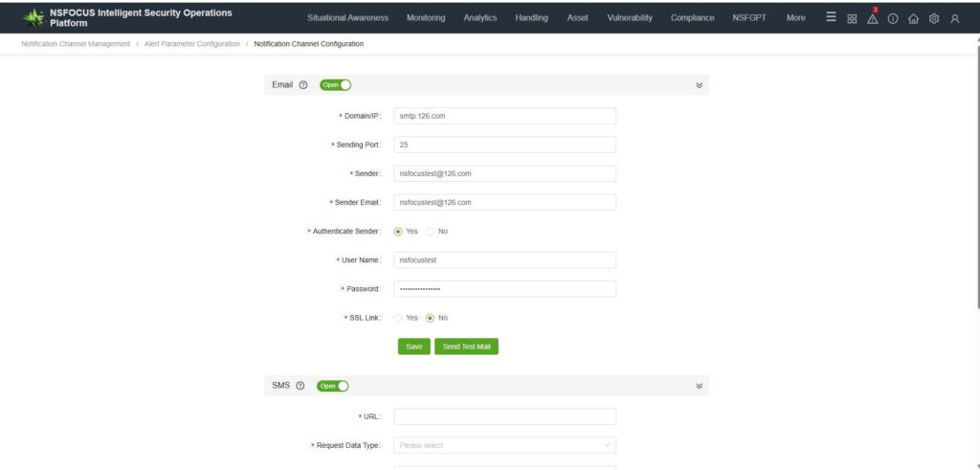Open the hamburger menu icon in top bar
This screenshot has width=980, height=470.
[831, 17]
